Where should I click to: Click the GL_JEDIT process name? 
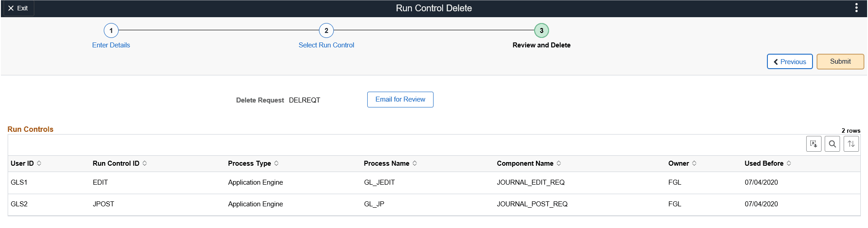[379, 182]
